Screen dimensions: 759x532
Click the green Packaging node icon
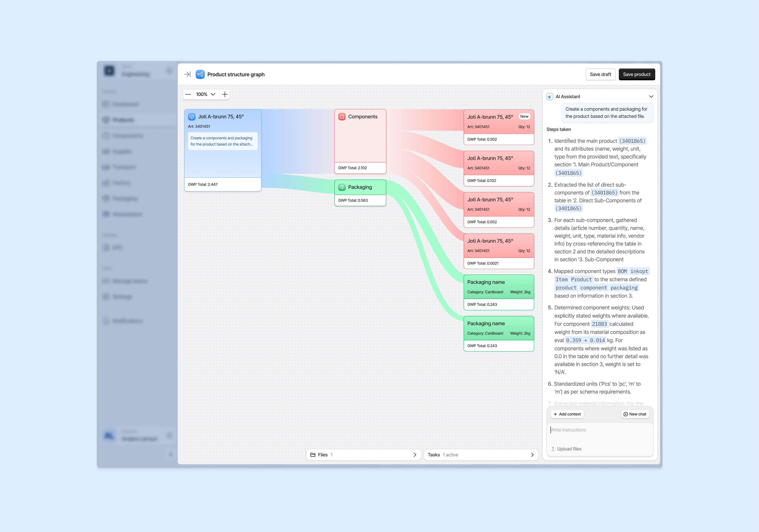(x=342, y=187)
